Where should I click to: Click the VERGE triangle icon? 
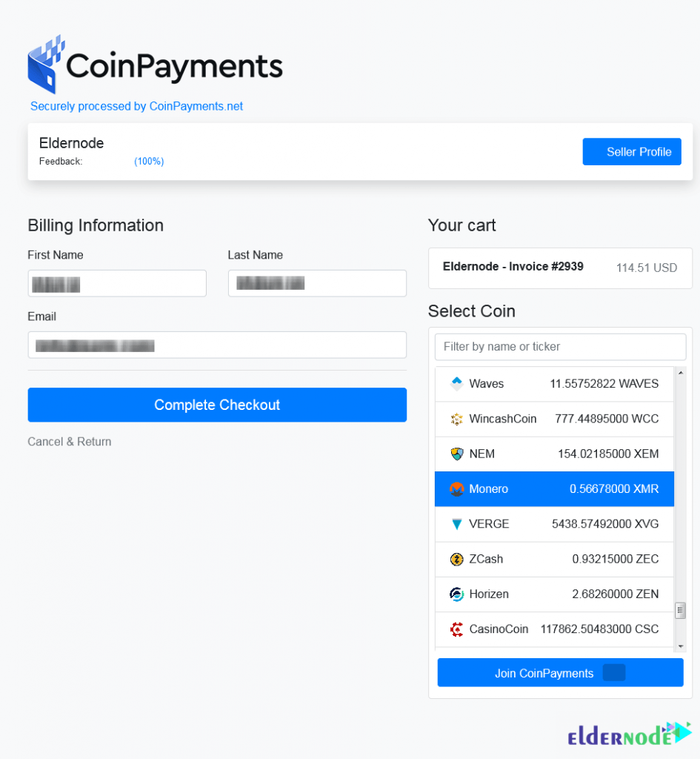point(457,524)
